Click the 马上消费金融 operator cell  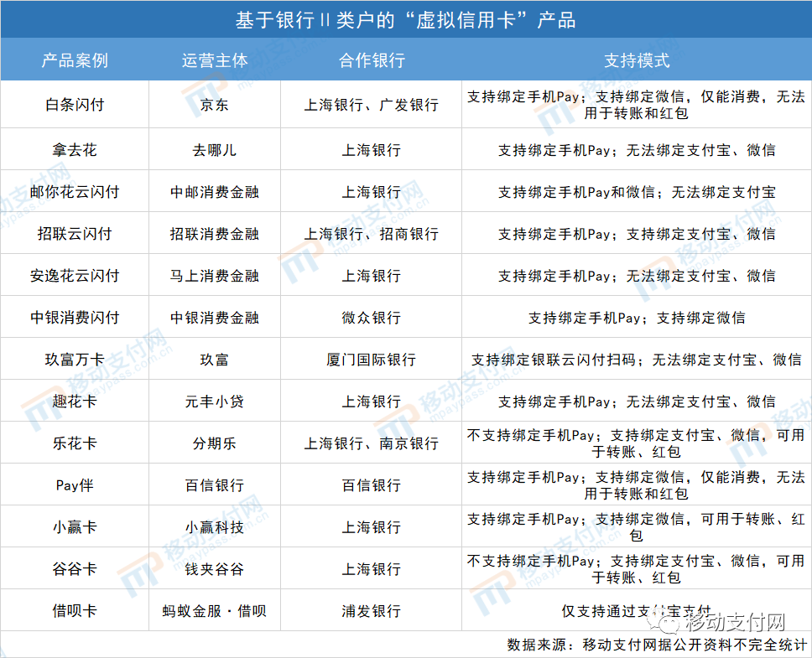click(x=215, y=276)
